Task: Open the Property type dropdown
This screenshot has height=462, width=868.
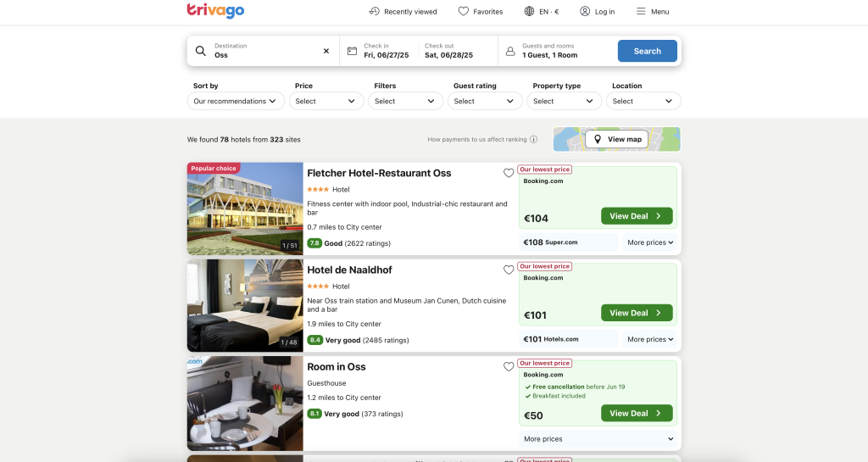Action: click(564, 101)
